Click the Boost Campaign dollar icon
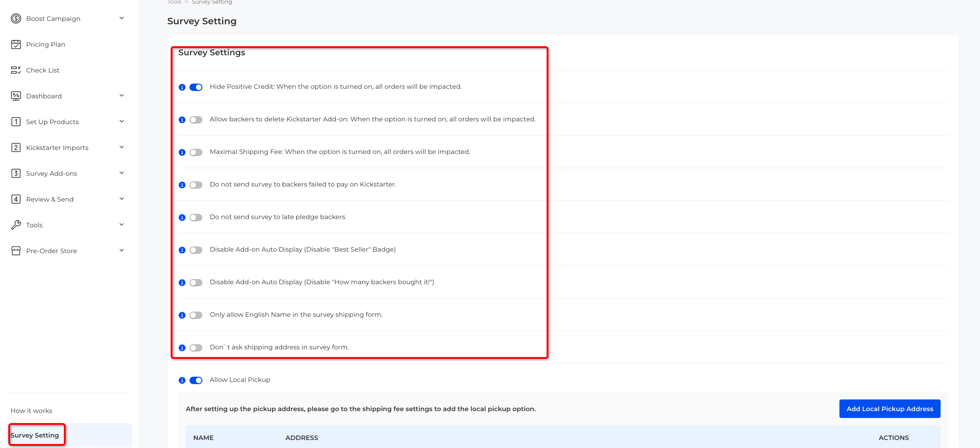Viewport: 980px width, 448px height. 16,18
